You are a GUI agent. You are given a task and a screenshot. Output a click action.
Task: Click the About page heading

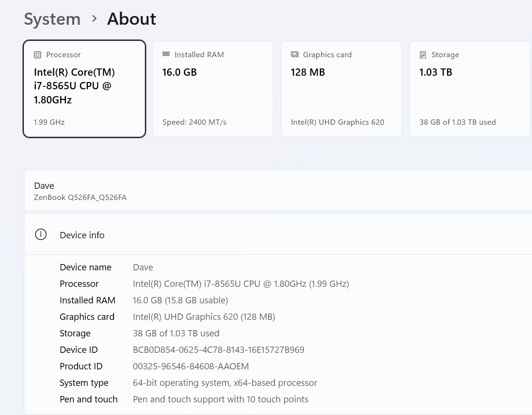click(131, 18)
